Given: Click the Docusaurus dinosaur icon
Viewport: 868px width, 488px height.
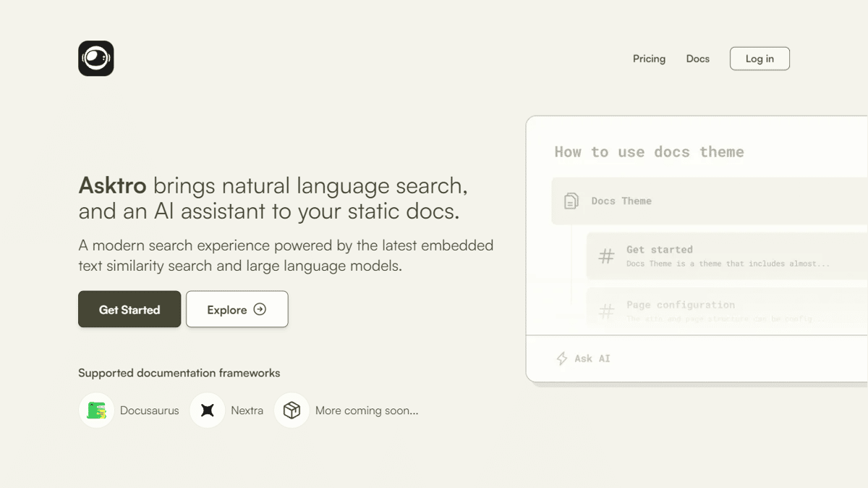Looking at the screenshot, I should coord(96,411).
